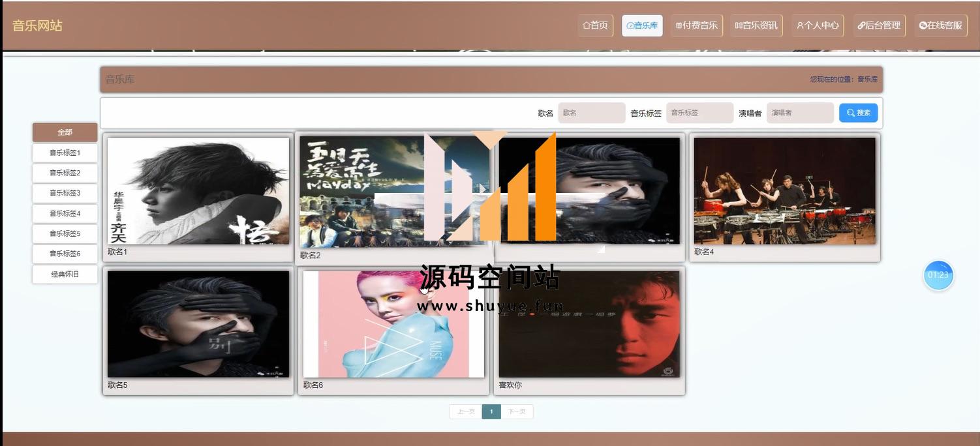Click the 喜欢你 song title
980x446 pixels.
pos(510,385)
